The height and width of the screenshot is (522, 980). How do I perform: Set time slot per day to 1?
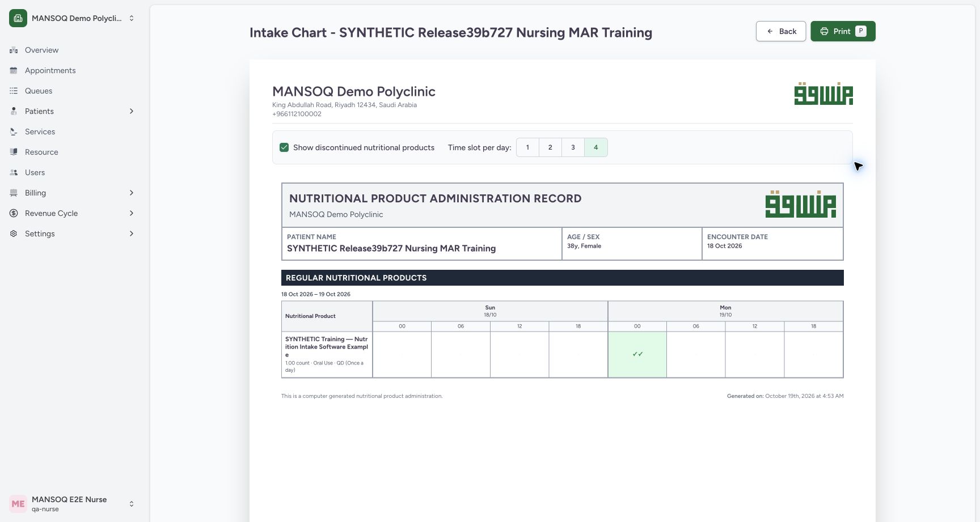click(x=527, y=147)
